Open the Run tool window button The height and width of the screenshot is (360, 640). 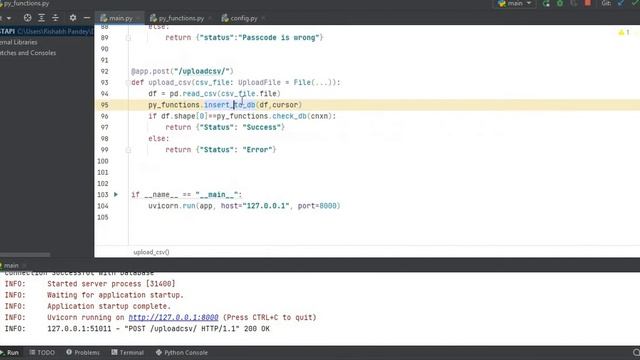[x=10, y=353]
